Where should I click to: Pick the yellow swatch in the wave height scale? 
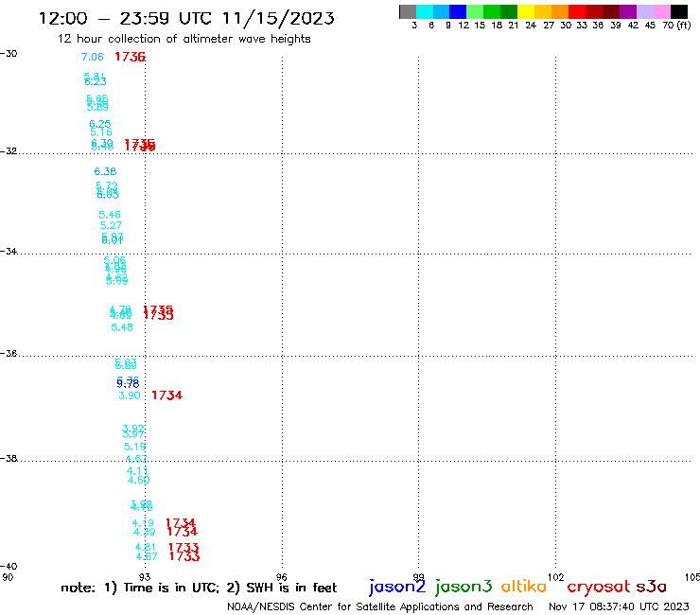coord(526,11)
